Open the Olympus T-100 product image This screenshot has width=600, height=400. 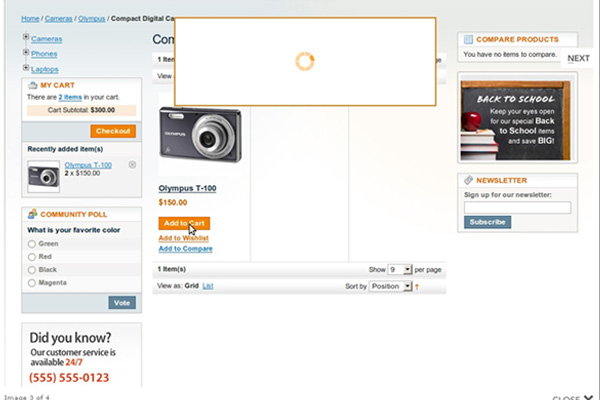click(x=201, y=135)
